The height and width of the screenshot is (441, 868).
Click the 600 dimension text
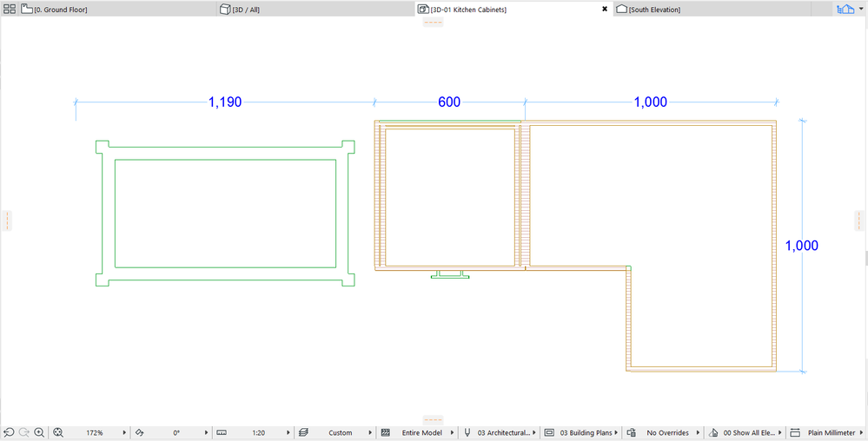pos(449,102)
